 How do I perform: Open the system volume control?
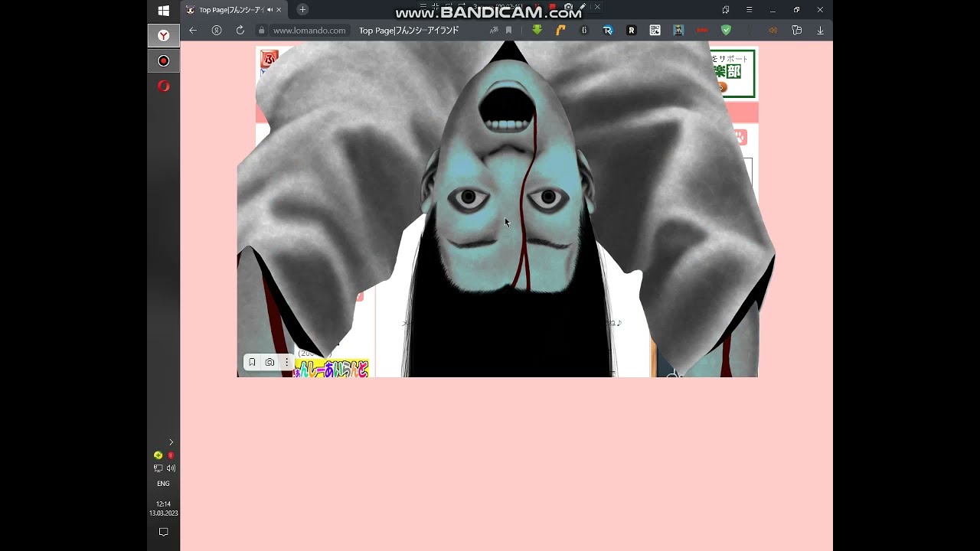coord(171,468)
